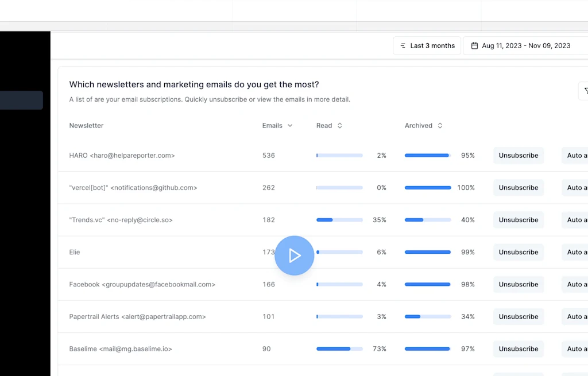The image size is (588, 376).
Task: Click Papertrail archived progress bar at 34%
Action: click(428, 316)
